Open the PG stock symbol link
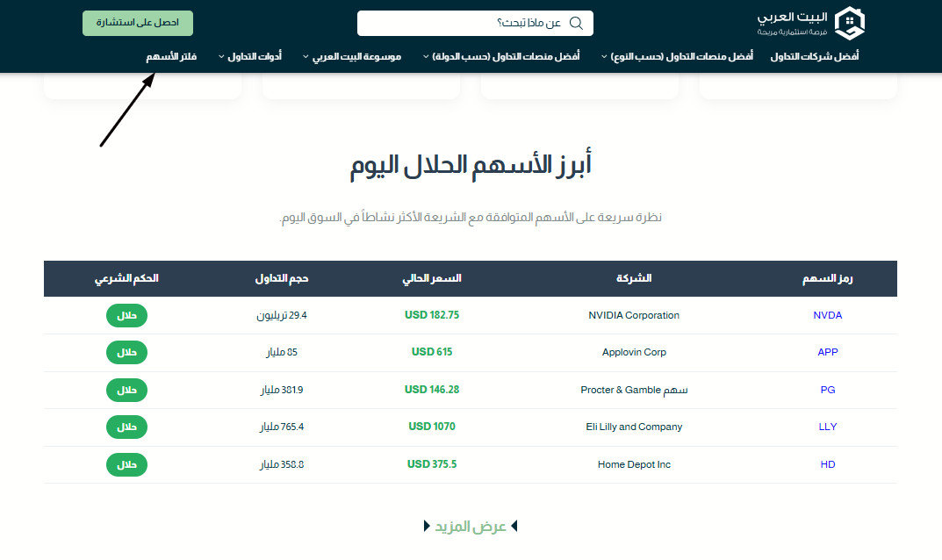 826,389
